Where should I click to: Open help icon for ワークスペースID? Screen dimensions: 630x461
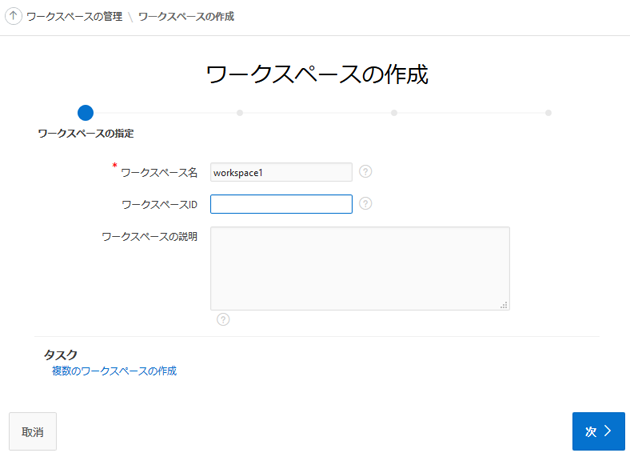point(365,204)
